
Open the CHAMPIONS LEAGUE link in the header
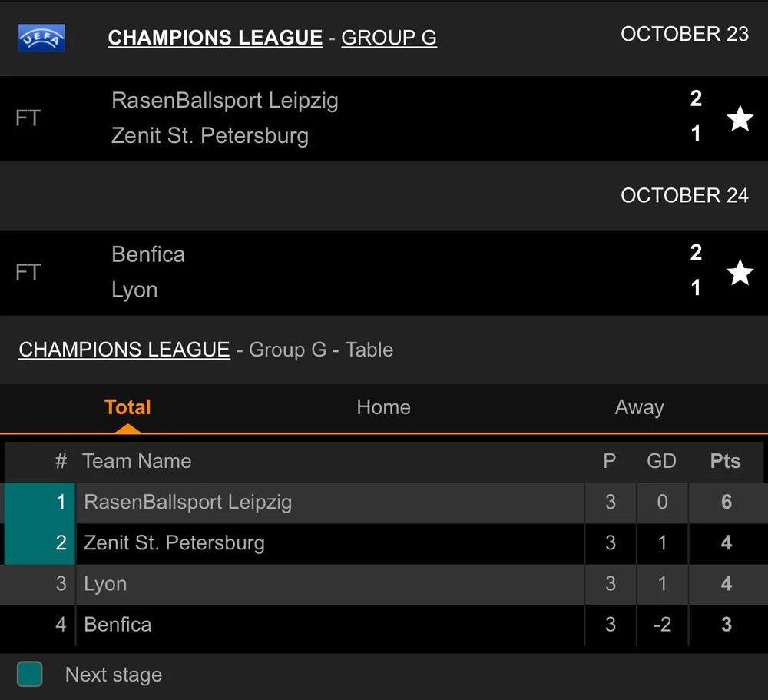(215, 38)
